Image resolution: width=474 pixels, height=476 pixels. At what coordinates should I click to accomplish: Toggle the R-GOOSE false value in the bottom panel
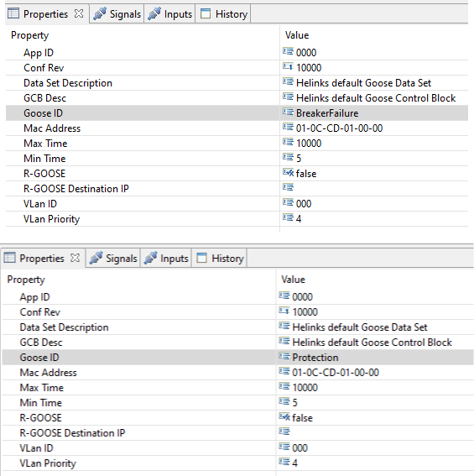(x=302, y=418)
